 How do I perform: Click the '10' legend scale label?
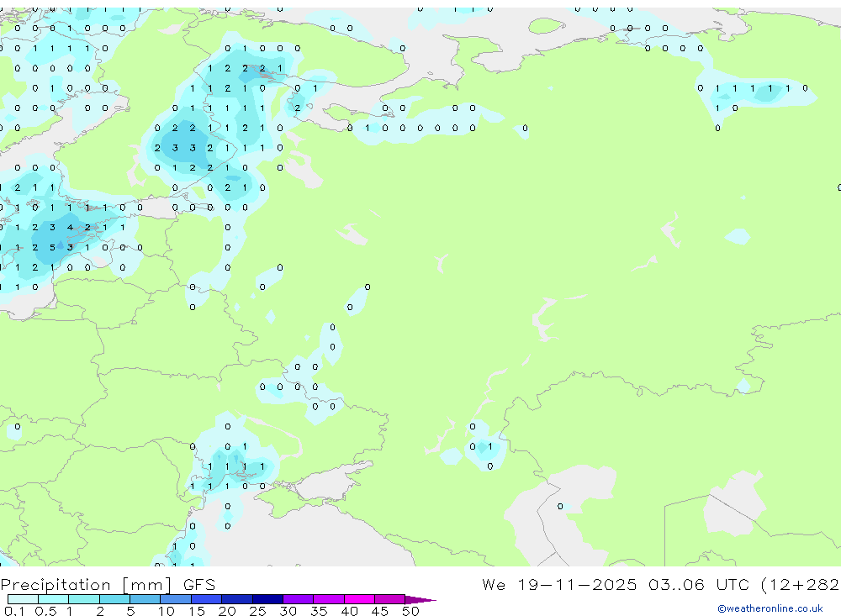pos(167,611)
